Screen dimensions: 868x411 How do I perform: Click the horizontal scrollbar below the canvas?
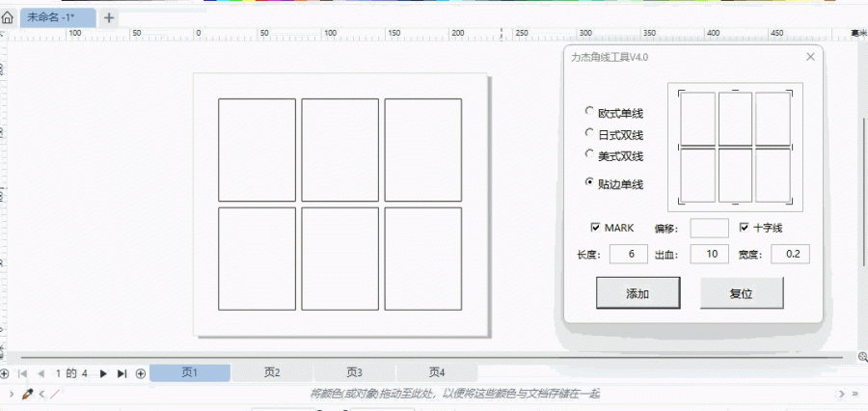pyautogui.click(x=432, y=357)
